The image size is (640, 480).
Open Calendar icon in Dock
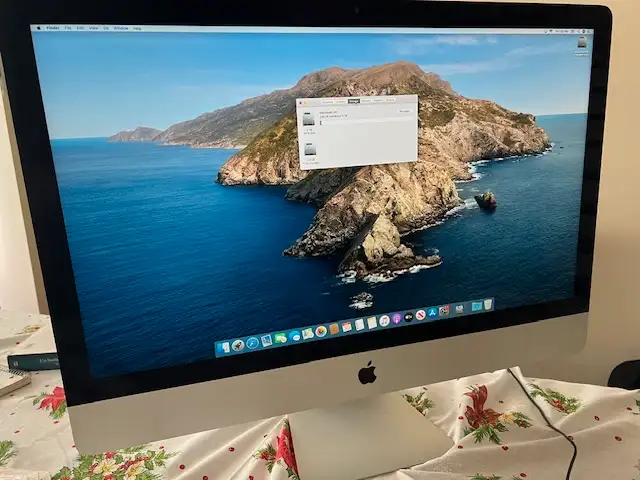347,327
